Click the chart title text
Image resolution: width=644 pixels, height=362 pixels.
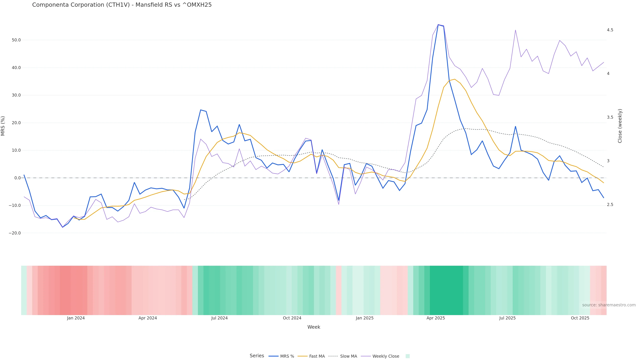[122, 5]
